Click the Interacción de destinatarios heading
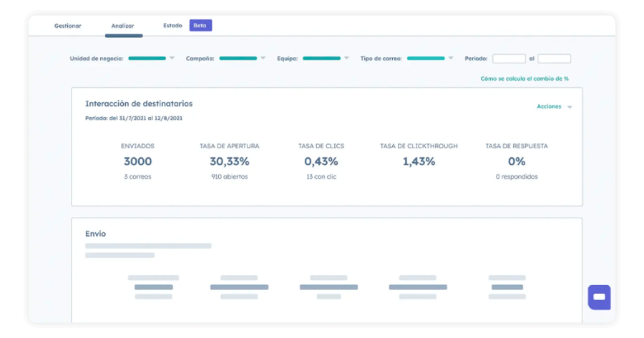644x338 pixels. point(139,104)
